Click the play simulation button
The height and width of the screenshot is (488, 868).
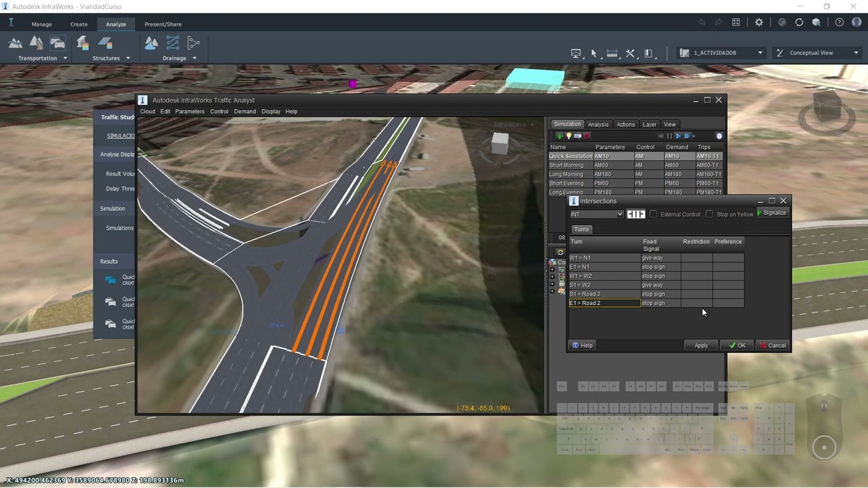click(678, 136)
